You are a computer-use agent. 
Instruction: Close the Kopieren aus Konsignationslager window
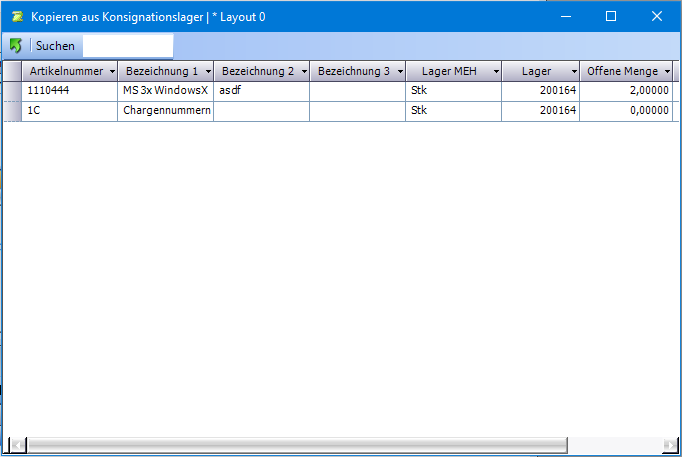click(x=657, y=16)
